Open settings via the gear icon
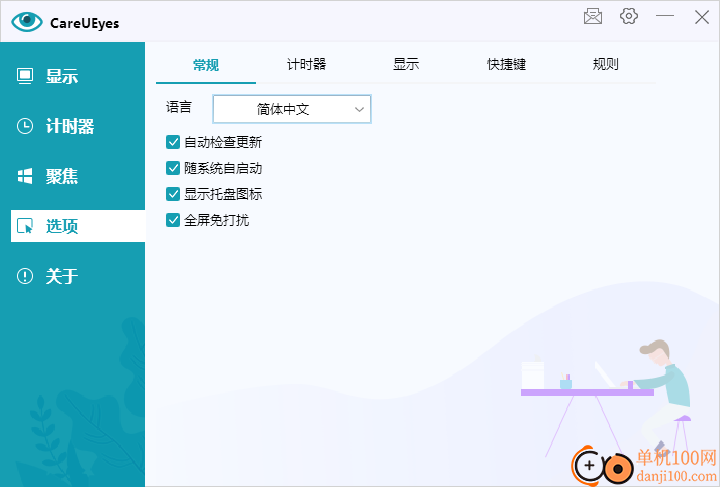 629,16
